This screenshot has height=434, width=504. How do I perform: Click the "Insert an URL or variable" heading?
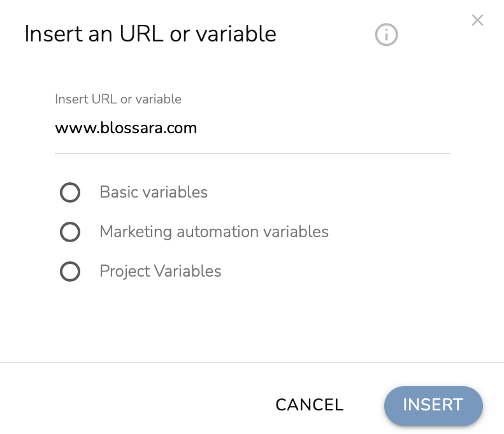(x=150, y=34)
